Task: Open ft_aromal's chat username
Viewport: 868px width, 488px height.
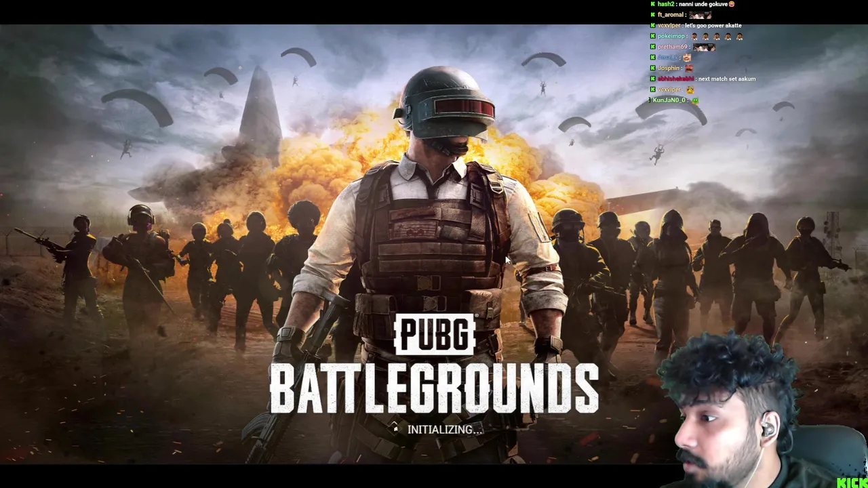Action: (671, 15)
